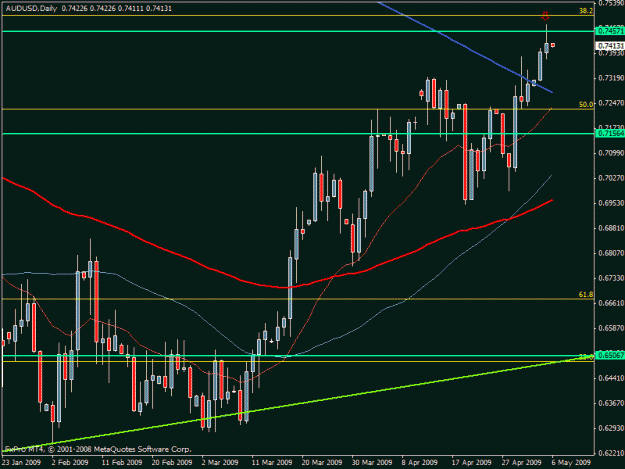Click the 23 Jan 2009 date label
625x469 pixels.
21,463
